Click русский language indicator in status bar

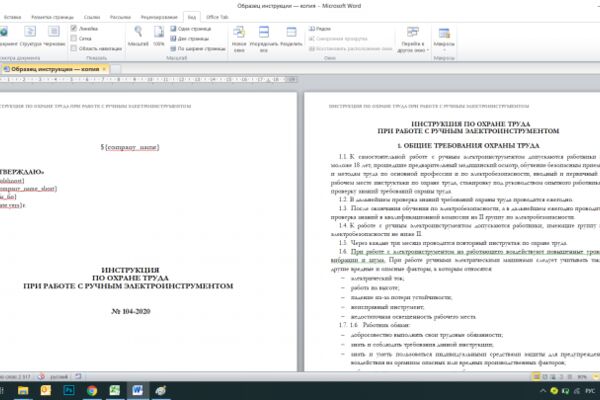pos(59,377)
